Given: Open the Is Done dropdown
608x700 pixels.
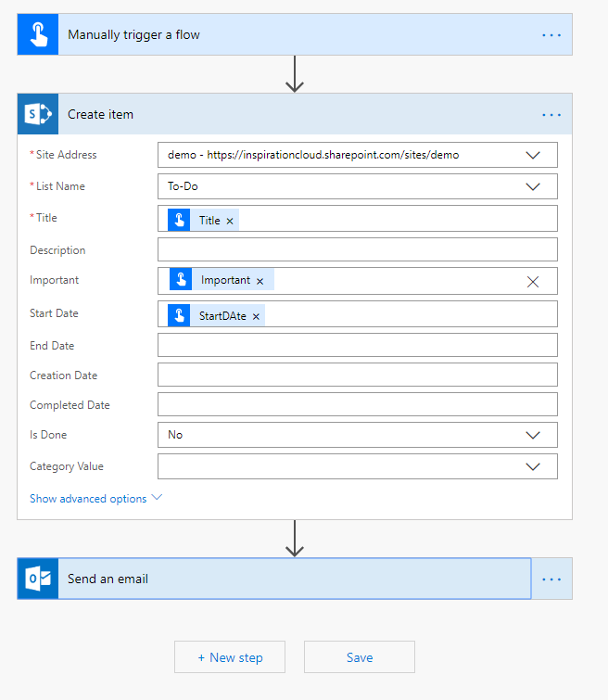Looking at the screenshot, I should pyautogui.click(x=533, y=435).
